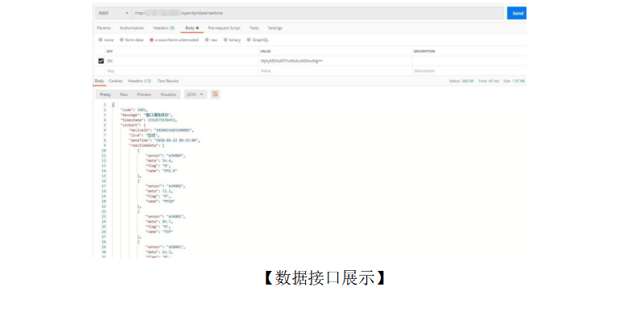Select the request Body tab
This screenshot has width=644, height=312.
coord(192,28)
